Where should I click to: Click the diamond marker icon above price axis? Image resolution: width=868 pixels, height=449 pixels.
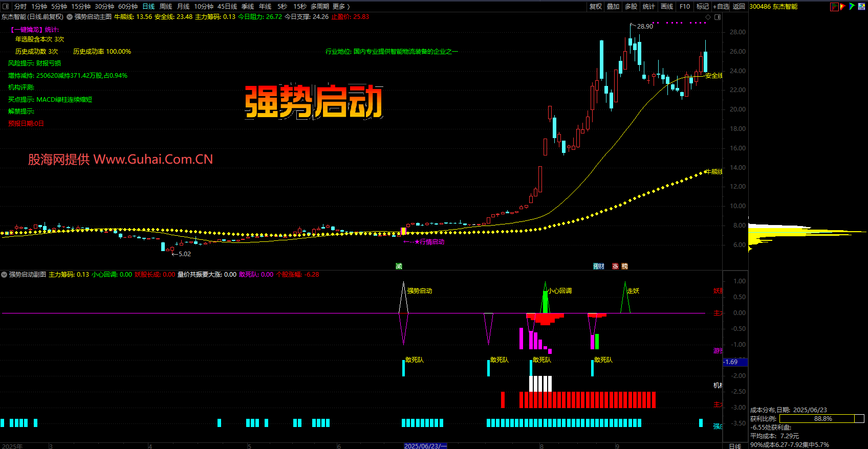click(x=708, y=17)
